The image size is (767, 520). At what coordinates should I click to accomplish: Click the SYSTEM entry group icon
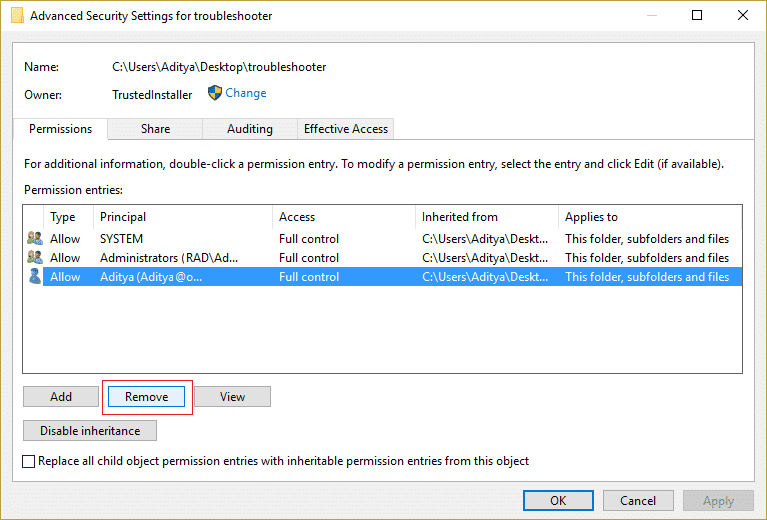point(35,239)
